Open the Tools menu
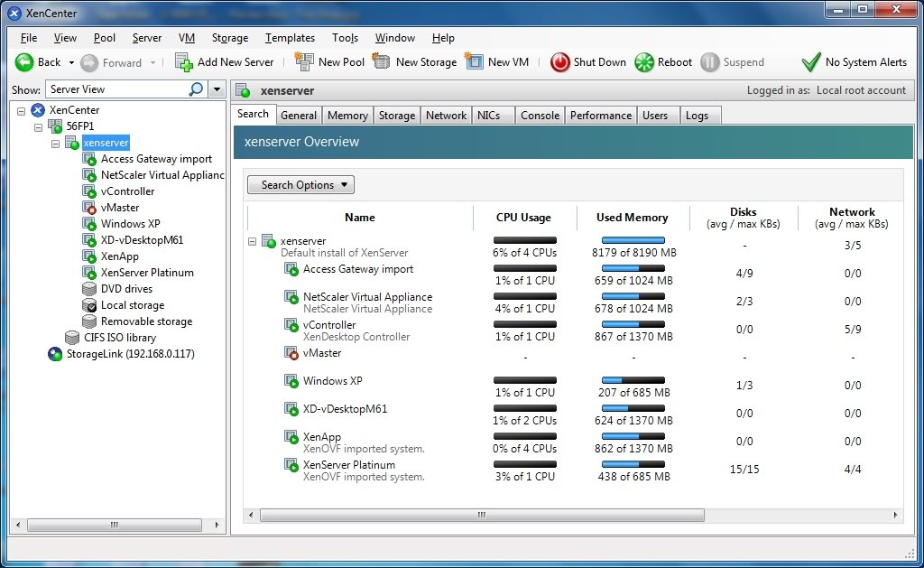924x568 pixels. pos(345,38)
